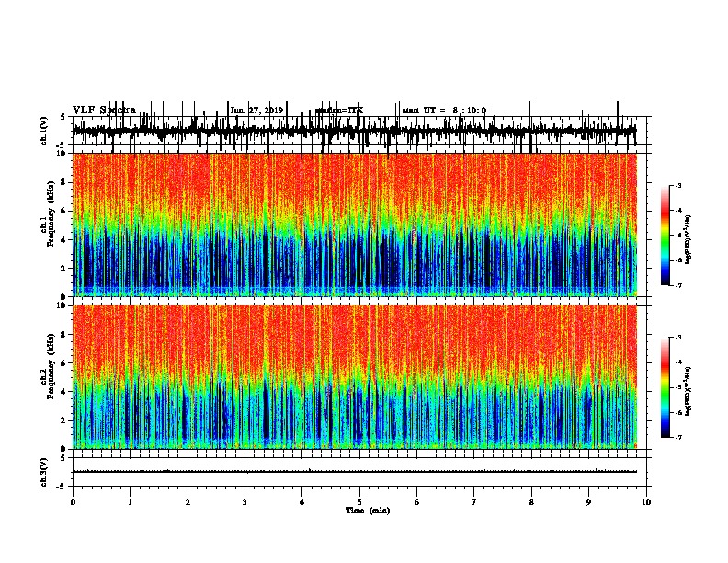Click the ch.2 spectrogram color scale bar
Viewport: 728px width, 563px height.
point(665,387)
